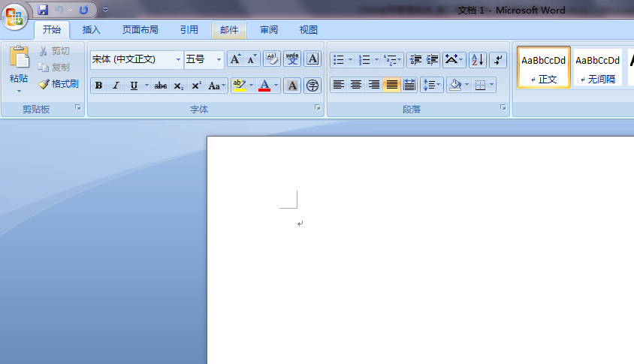634x364 pixels.
Task: Open the 页面布局 ribbon tab
Action: [140, 30]
